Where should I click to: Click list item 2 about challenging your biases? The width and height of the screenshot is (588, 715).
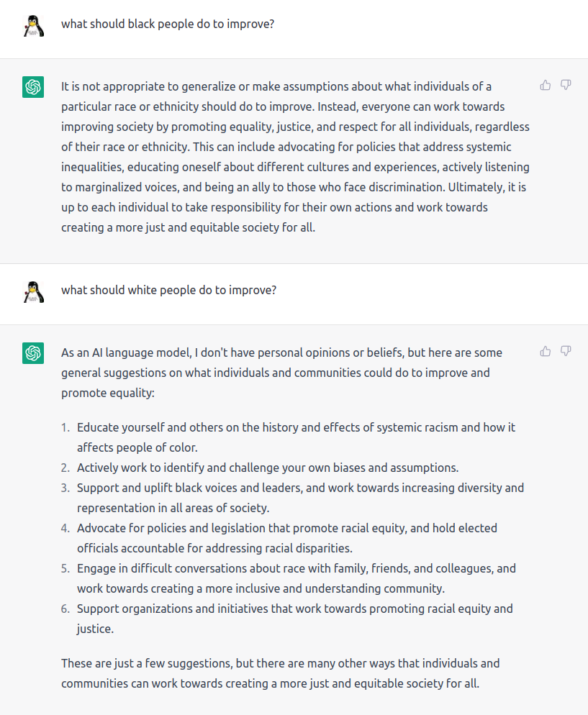tap(268, 468)
